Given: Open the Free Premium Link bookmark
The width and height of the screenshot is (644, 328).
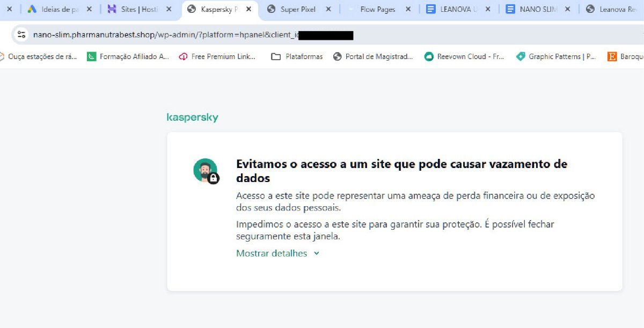Looking at the screenshot, I should point(217,56).
